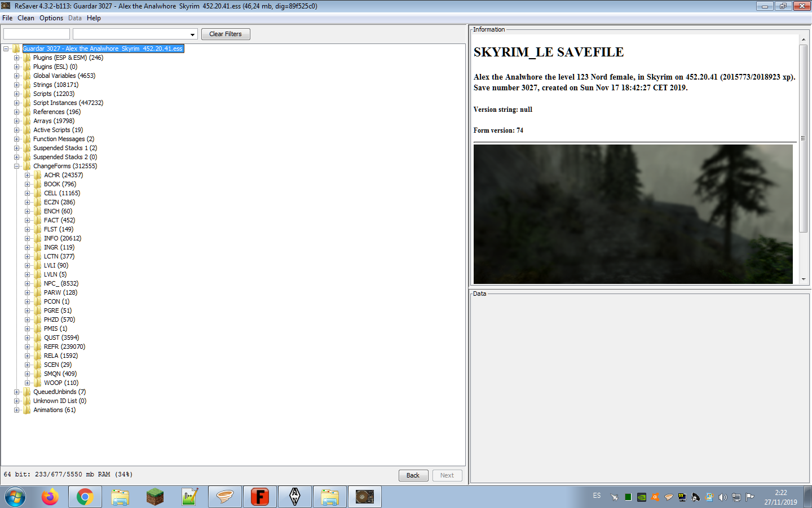Expand the Unknown ID List node
The height and width of the screenshot is (508, 812).
[x=17, y=401]
